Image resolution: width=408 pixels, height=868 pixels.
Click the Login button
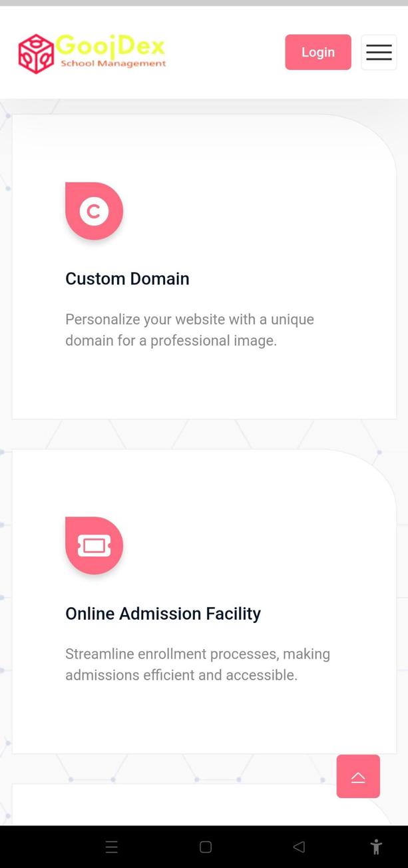tap(317, 52)
